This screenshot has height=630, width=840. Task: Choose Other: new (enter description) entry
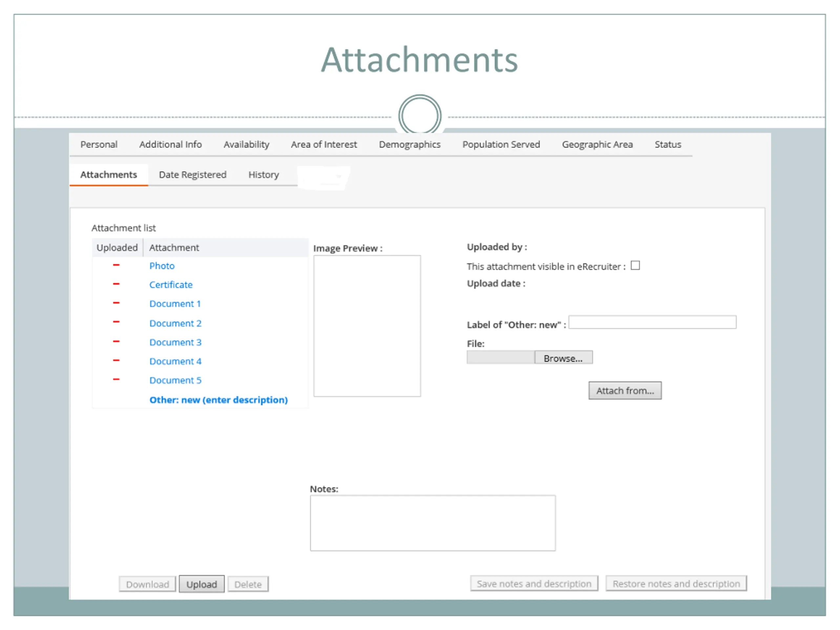point(218,400)
